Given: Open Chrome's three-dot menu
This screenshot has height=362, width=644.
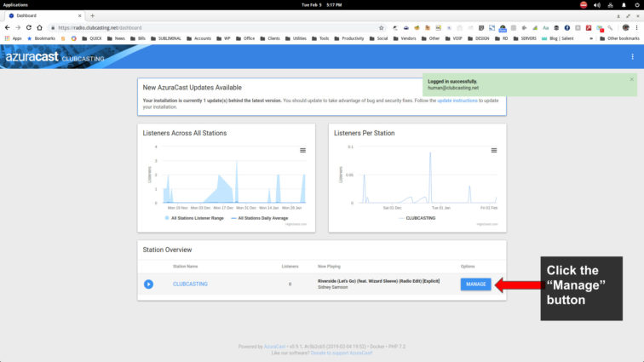Looking at the screenshot, I should pos(636,27).
